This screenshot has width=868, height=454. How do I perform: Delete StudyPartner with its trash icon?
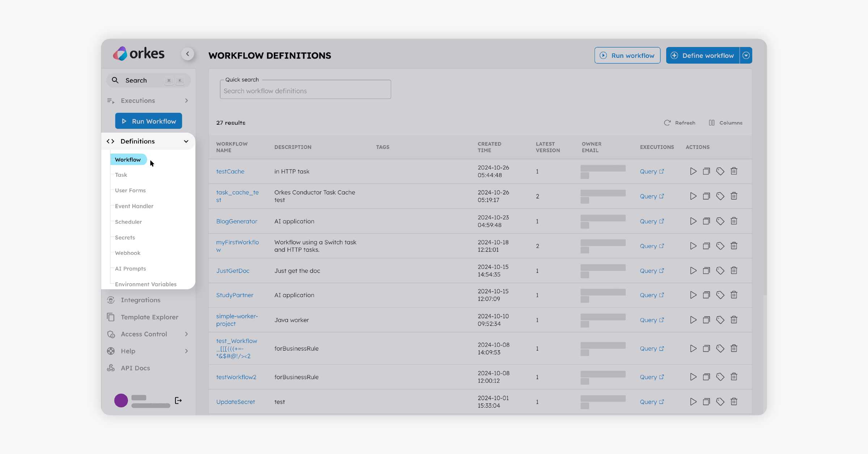pos(734,295)
